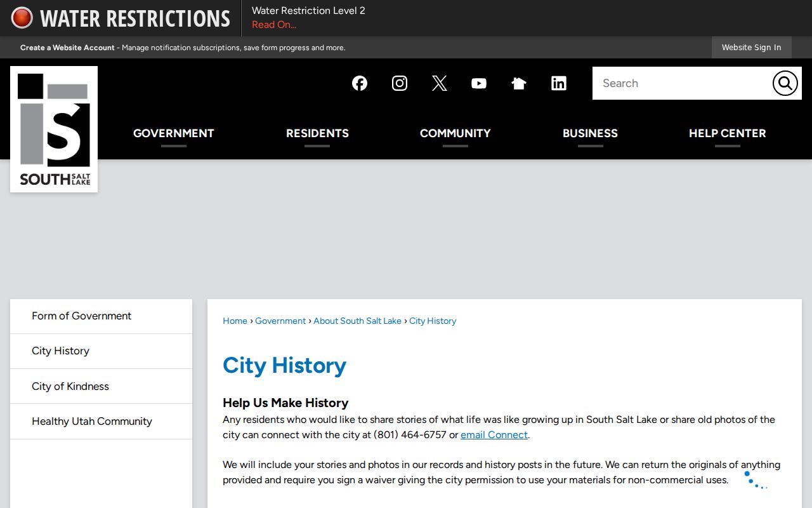The width and height of the screenshot is (812, 508).
Task: Select Form of Government in sidebar
Action: click(101, 316)
